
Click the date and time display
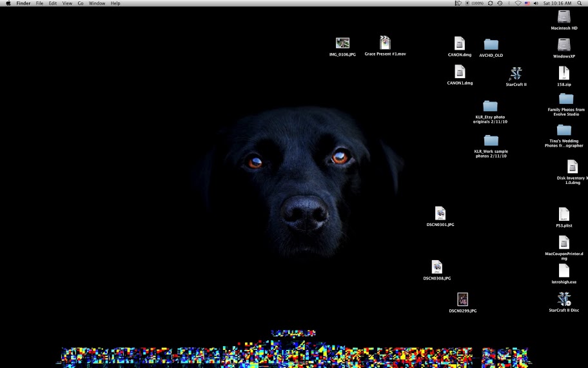pyautogui.click(x=557, y=3)
